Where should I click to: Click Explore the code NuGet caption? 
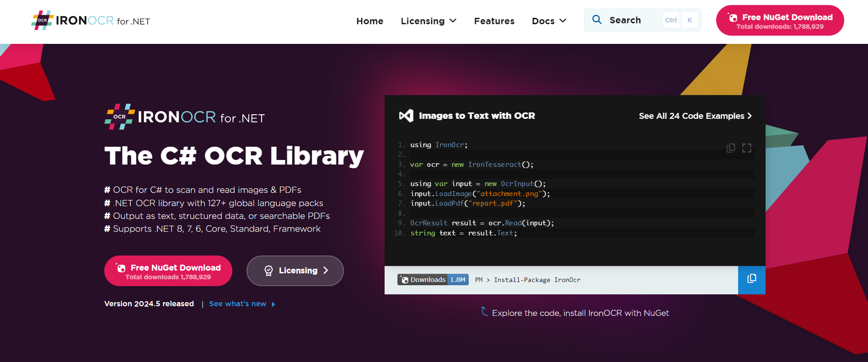tap(580, 313)
